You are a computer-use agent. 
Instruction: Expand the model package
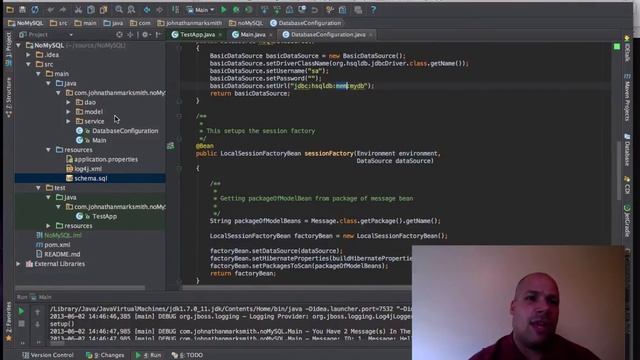click(68, 112)
